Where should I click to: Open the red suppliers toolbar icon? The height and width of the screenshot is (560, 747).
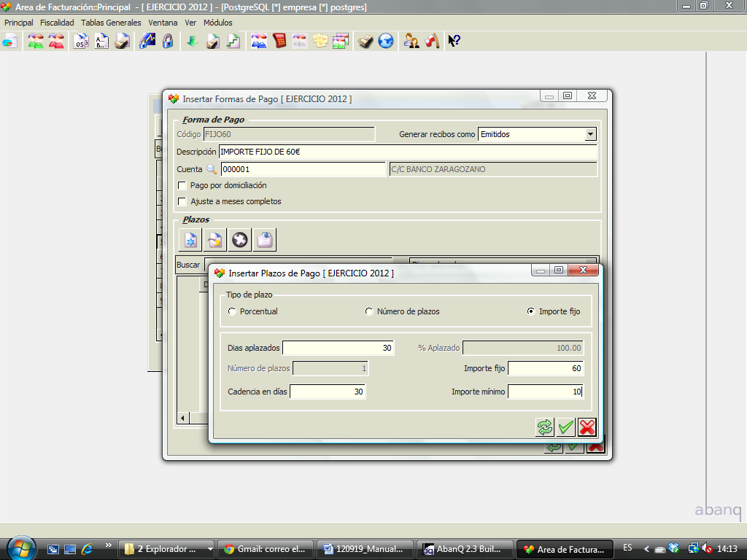point(56,42)
